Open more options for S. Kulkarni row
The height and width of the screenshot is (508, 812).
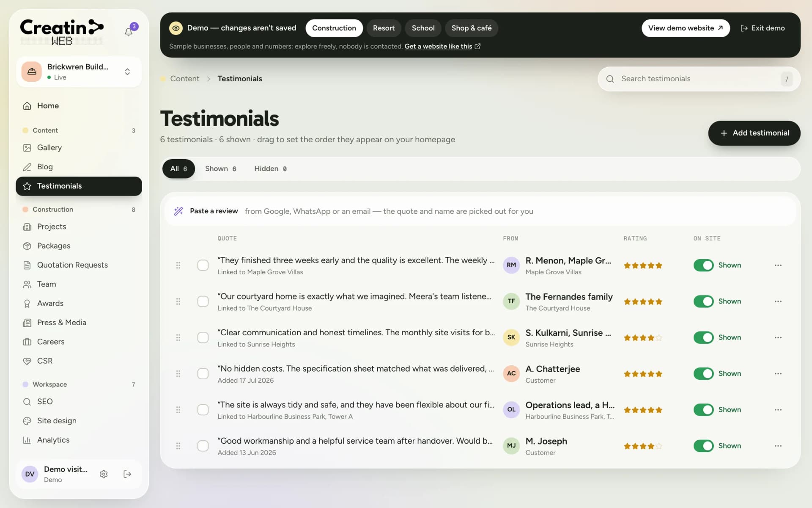(x=778, y=337)
